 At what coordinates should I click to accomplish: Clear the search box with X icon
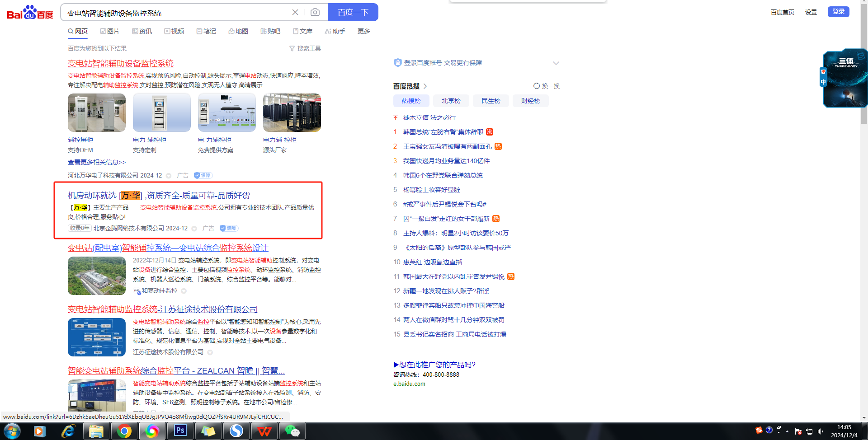click(295, 12)
